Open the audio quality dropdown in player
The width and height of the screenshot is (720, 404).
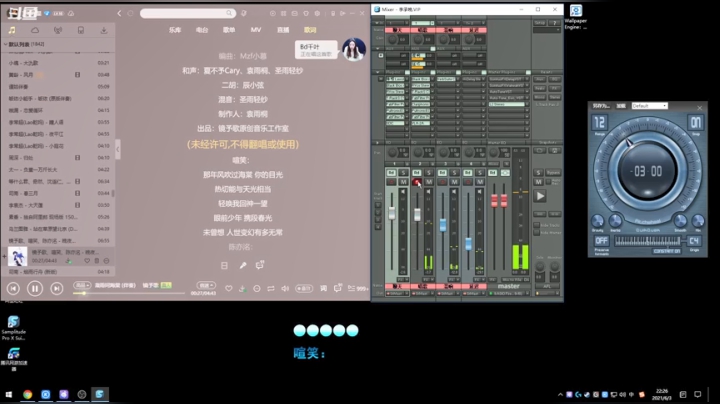82,285
